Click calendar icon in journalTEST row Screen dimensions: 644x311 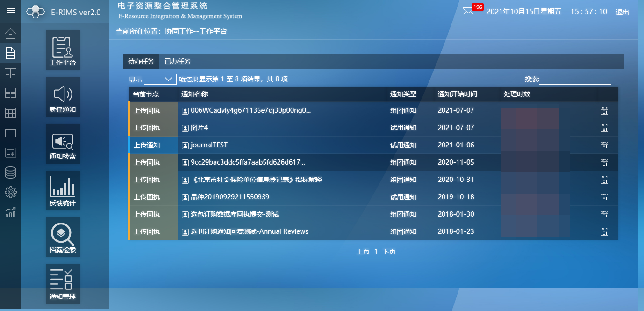tap(604, 145)
